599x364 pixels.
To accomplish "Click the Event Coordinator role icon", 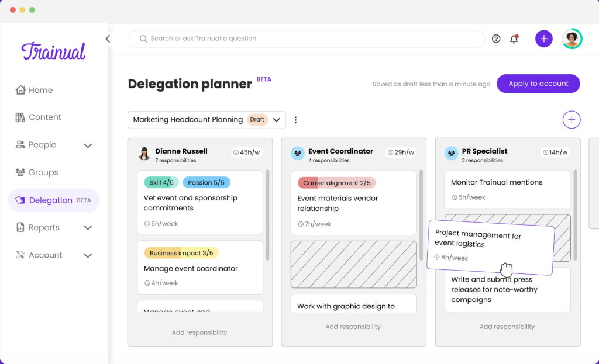I will coord(298,154).
